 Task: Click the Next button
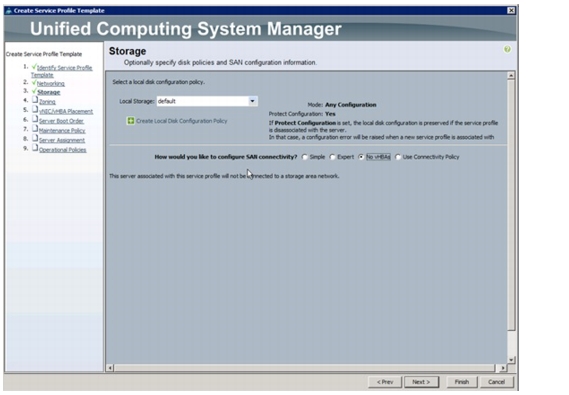click(x=421, y=382)
